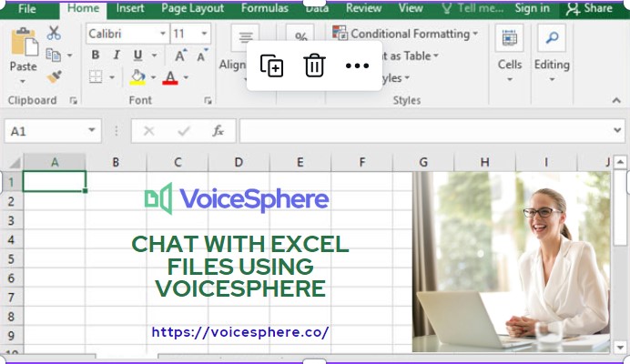
Task: Open the File tab
Action: pos(27,9)
